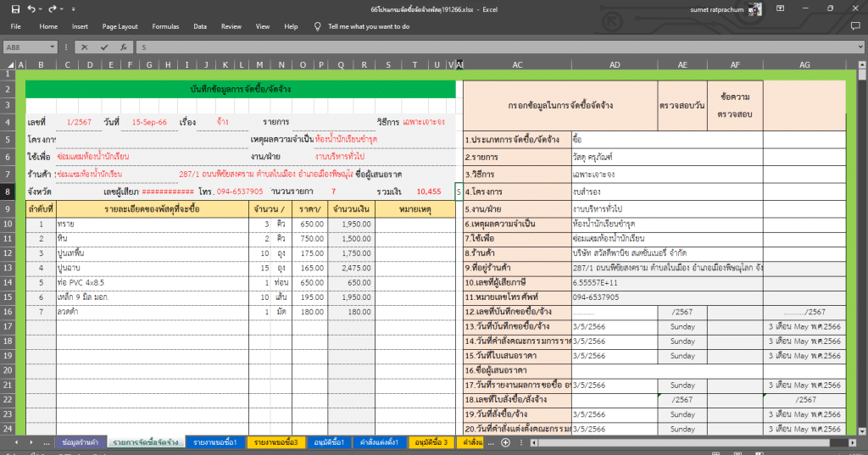Image resolution: width=868 pixels, height=455 pixels.
Task: Select column header AG
Action: pyautogui.click(x=804, y=64)
